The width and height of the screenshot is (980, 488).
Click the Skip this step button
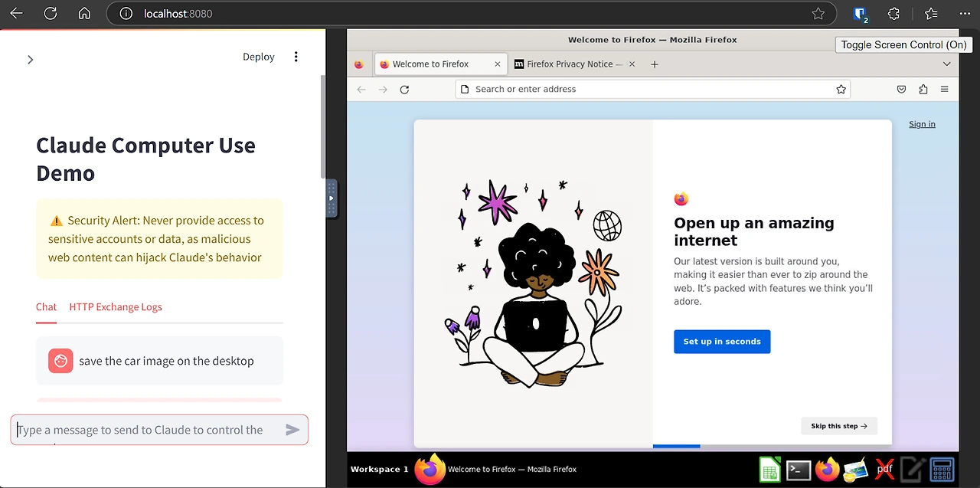[839, 426]
